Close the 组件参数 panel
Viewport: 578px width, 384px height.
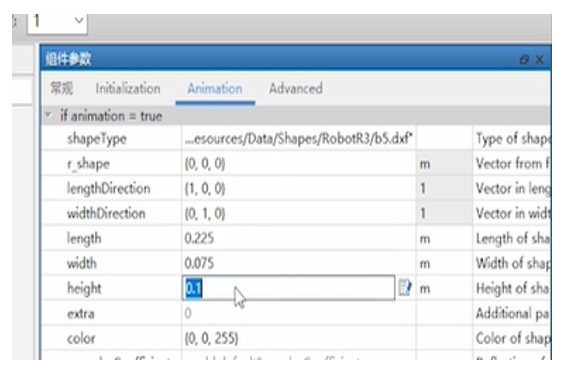539,59
